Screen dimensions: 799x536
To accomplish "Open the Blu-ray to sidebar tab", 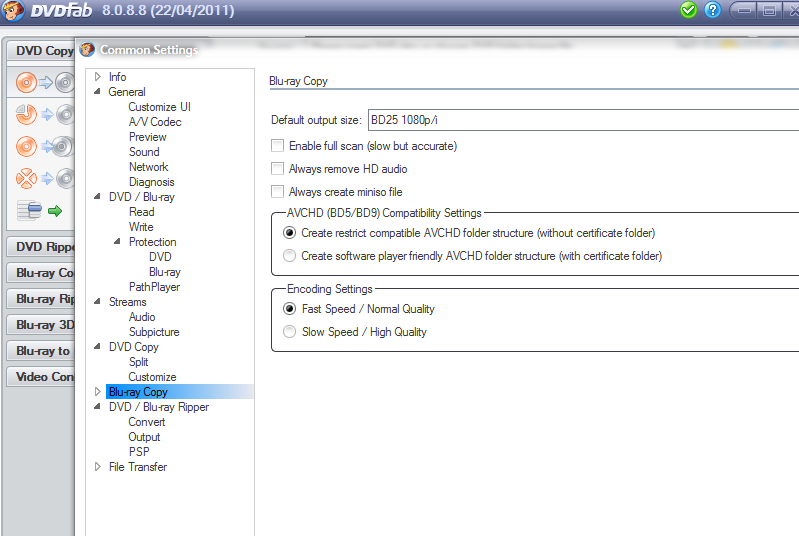I will 41,351.
